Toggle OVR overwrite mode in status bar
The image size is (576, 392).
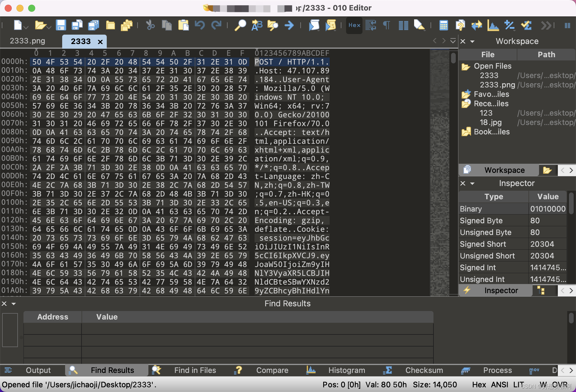click(x=560, y=385)
